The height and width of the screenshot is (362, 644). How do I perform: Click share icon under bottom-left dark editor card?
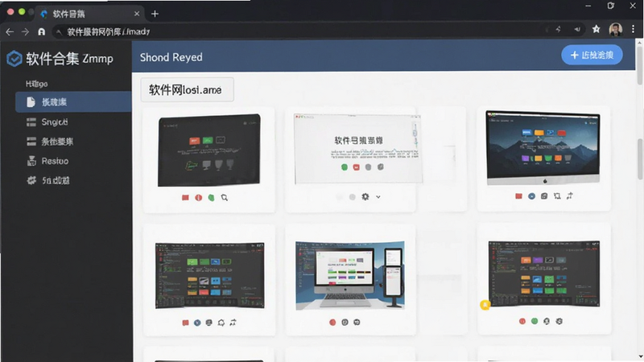coord(233,323)
